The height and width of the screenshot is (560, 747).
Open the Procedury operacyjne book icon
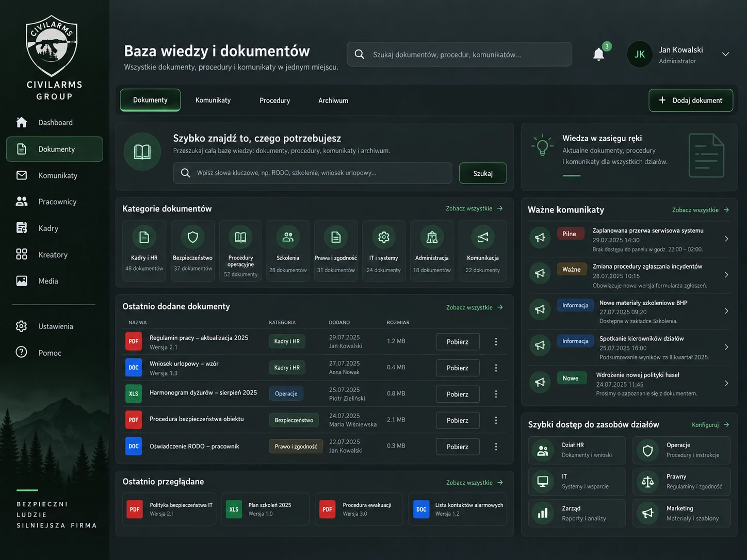click(x=240, y=237)
